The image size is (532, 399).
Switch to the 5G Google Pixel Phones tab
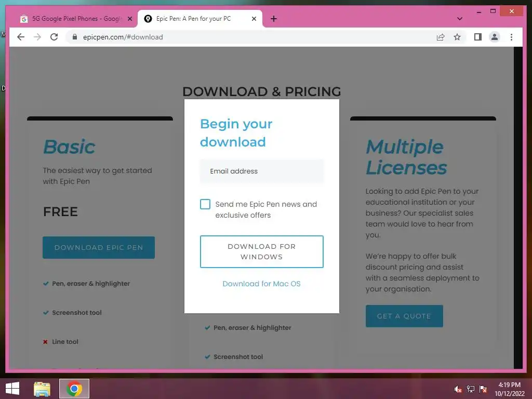76,19
